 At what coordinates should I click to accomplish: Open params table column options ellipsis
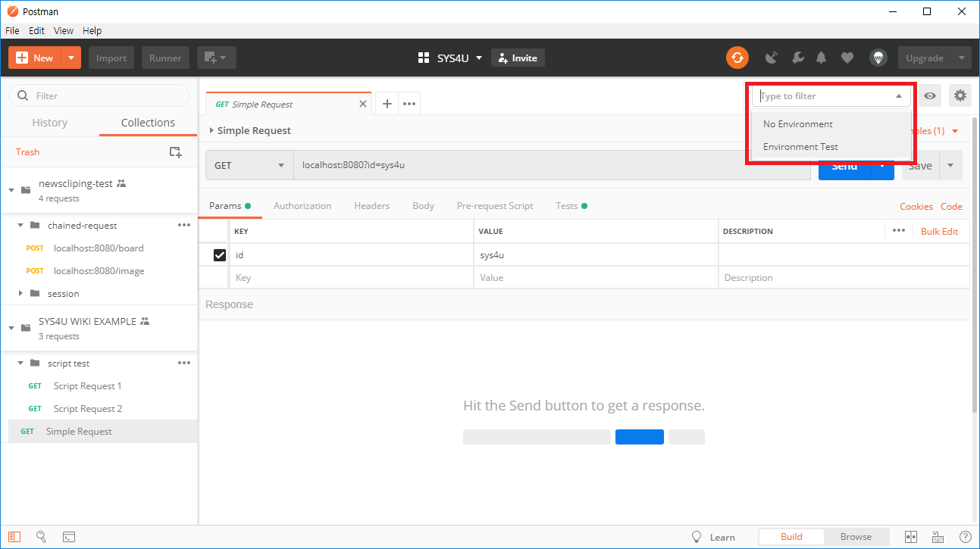point(899,231)
